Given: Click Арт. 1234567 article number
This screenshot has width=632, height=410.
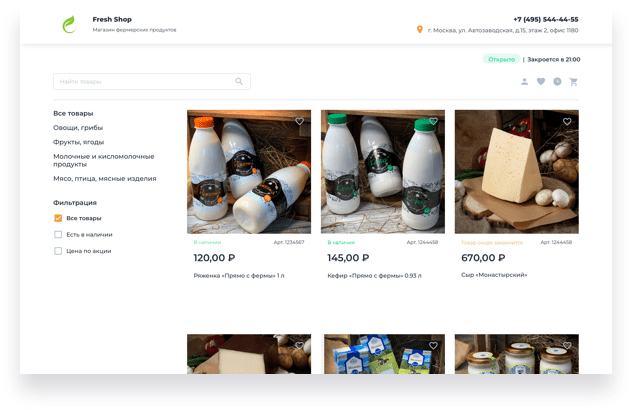Looking at the screenshot, I should (x=289, y=242).
